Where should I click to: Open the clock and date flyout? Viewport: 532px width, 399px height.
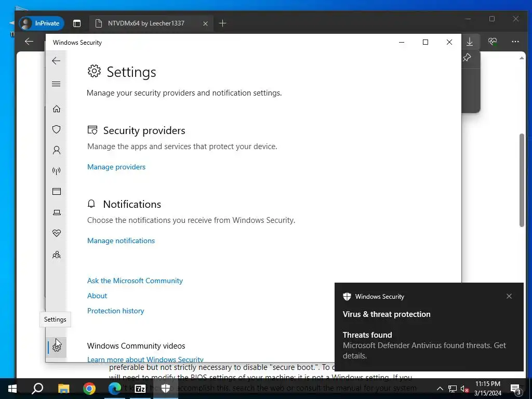coord(487,389)
